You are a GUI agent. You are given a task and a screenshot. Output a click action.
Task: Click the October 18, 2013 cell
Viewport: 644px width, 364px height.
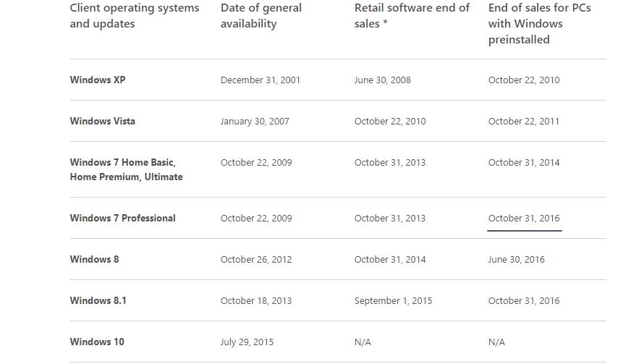pos(256,301)
